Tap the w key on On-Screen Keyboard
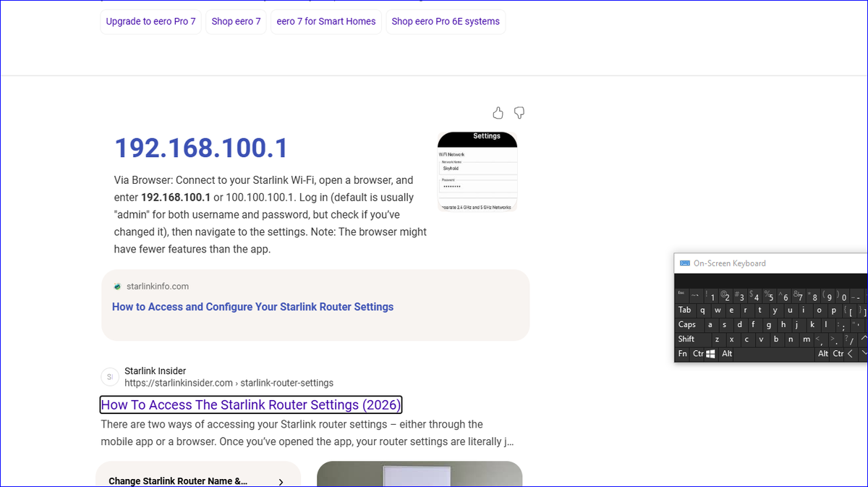This screenshot has width=868, height=487. (x=718, y=310)
